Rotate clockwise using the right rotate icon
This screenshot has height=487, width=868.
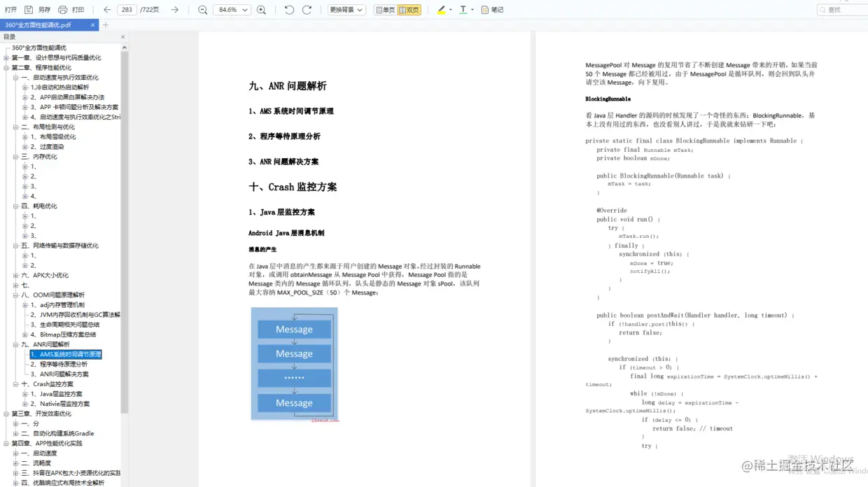307,10
